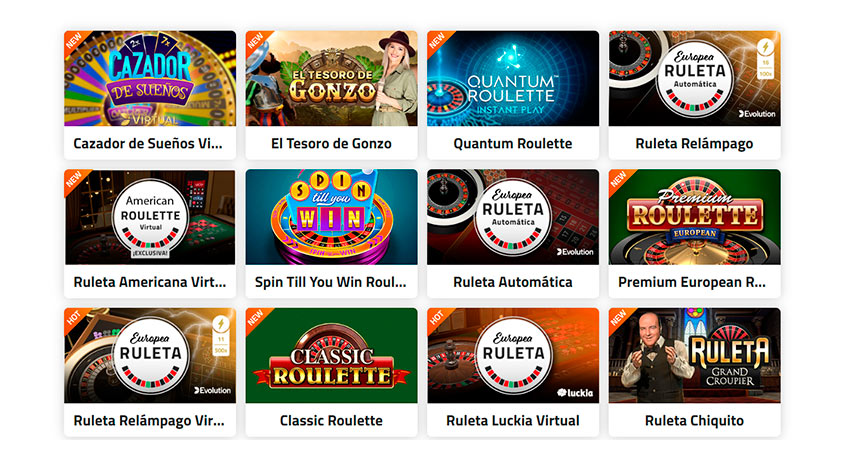Click the "Ruleta Chiquito" title text
Screen dimensions: 848x465
694,421
